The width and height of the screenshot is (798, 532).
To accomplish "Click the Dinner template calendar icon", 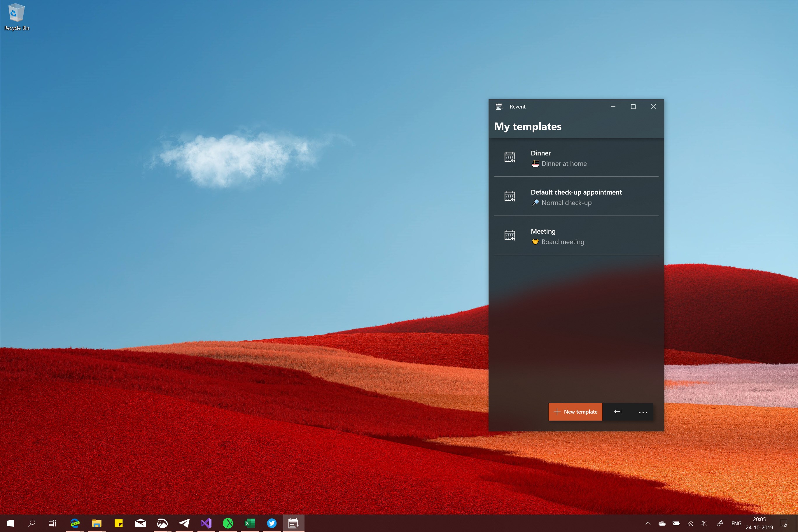I will click(x=510, y=157).
